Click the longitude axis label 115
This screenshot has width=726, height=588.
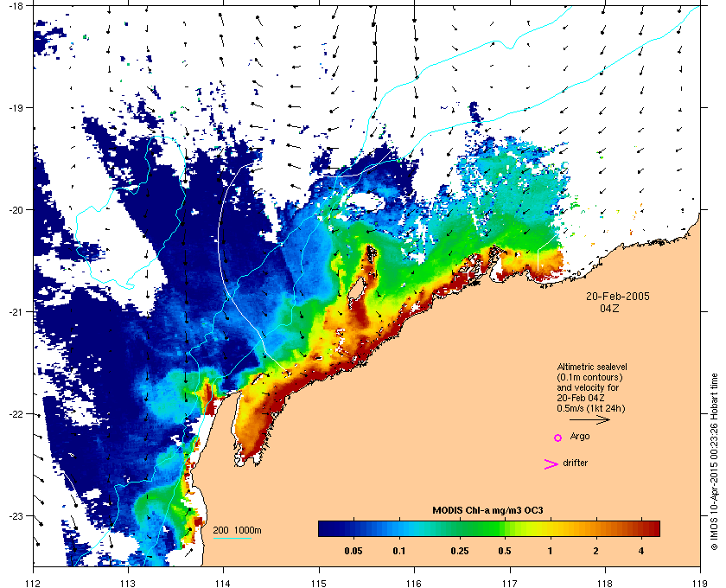coord(319,584)
